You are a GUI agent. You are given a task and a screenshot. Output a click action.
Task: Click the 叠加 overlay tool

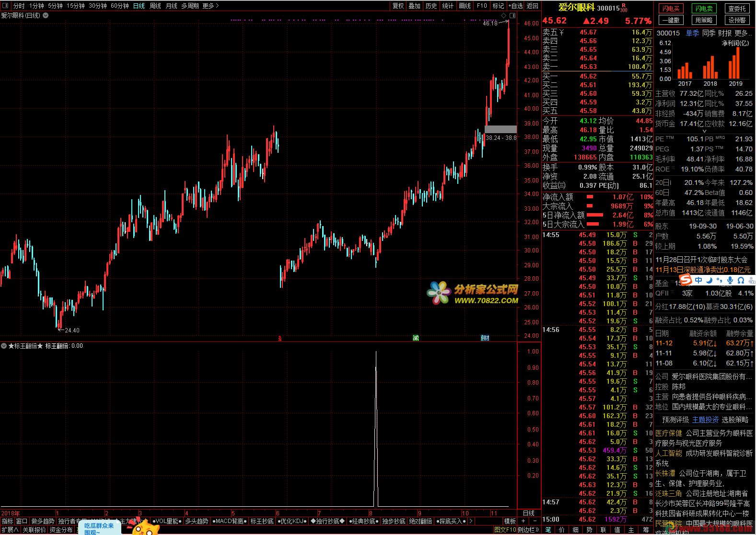pyautogui.click(x=415, y=6)
